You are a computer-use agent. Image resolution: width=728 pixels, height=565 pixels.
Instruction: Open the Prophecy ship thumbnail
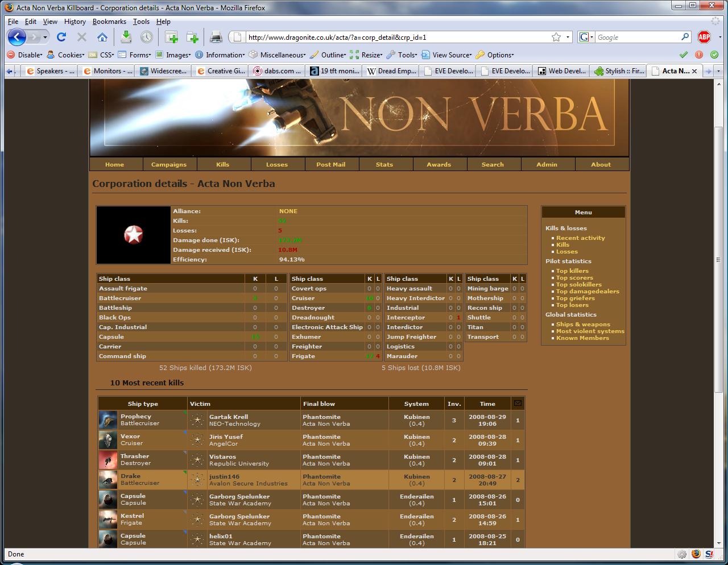click(x=108, y=421)
